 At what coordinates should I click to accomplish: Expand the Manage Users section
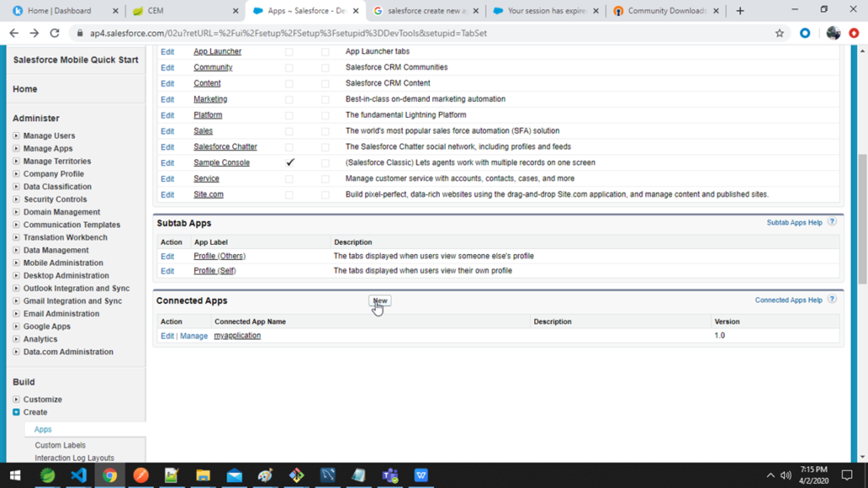16,136
